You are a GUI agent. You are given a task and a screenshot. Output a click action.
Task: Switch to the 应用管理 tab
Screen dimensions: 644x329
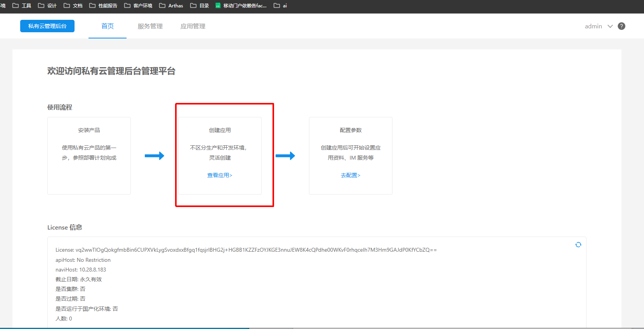click(193, 26)
